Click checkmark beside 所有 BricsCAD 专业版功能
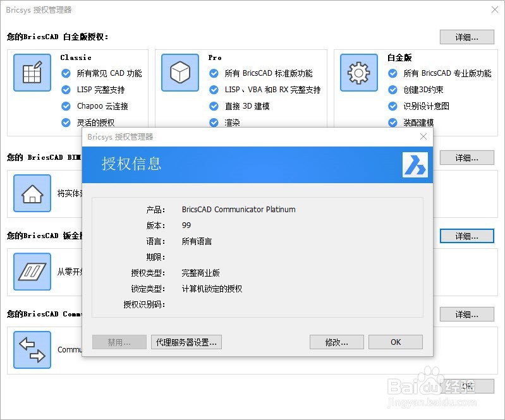This screenshot has height=420, width=505. (x=392, y=73)
